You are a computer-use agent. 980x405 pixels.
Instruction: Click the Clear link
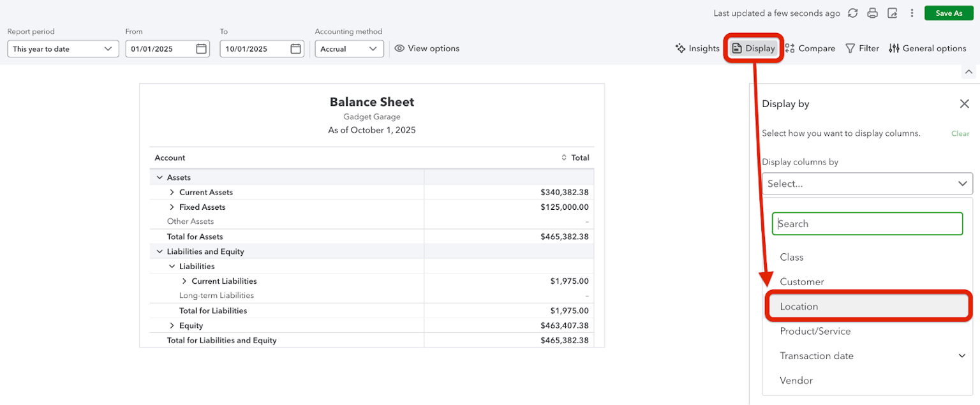tap(960, 133)
